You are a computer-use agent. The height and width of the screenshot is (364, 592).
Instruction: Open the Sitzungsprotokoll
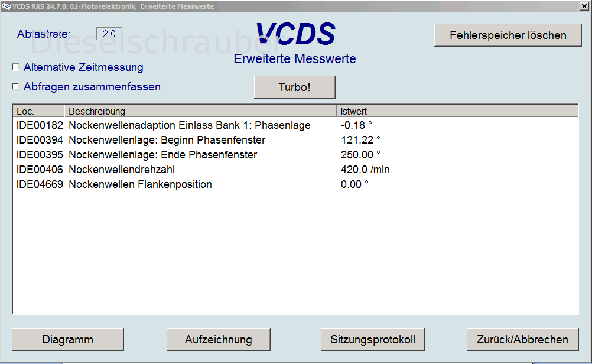pyautogui.click(x=373, y=339)
